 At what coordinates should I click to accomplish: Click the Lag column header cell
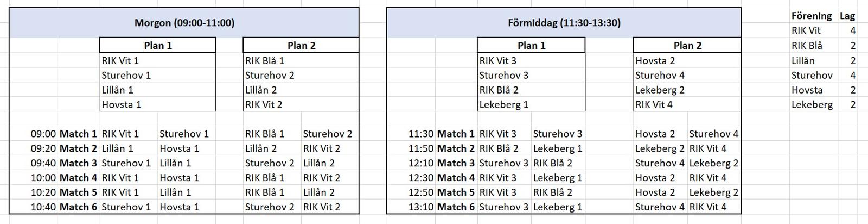click(847, 16)
